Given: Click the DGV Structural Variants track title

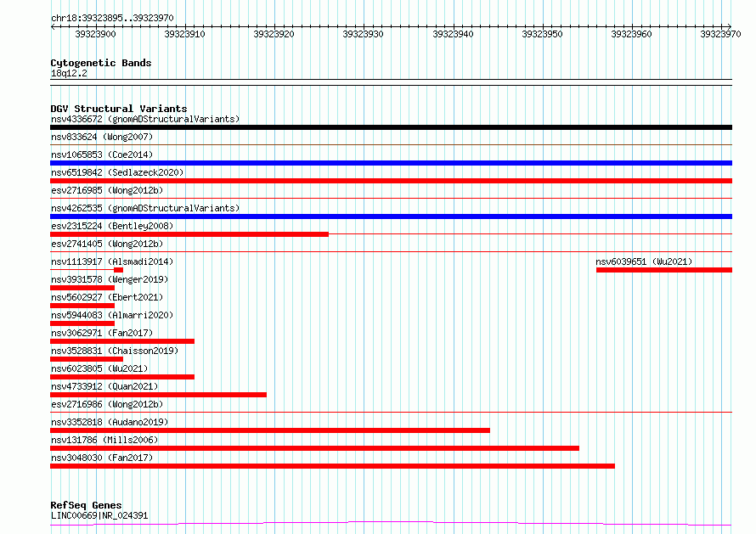Looking at the screenshot, I should (119, 109).
